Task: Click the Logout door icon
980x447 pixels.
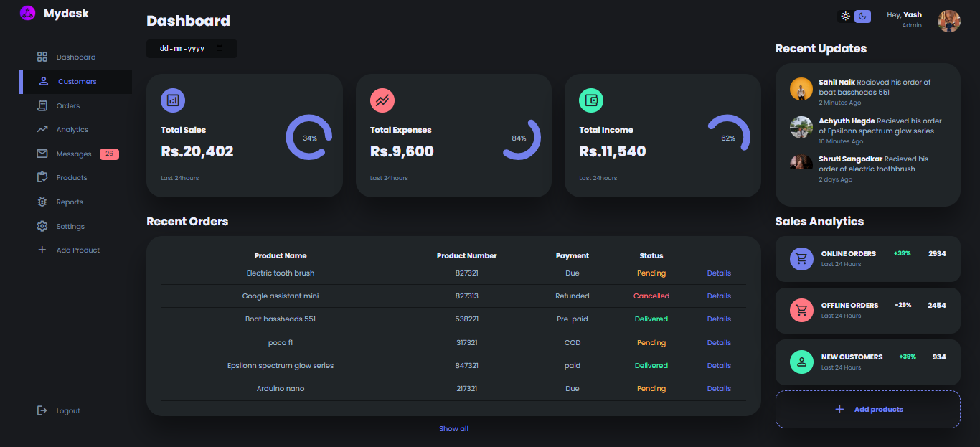Action: click(42, 410)
